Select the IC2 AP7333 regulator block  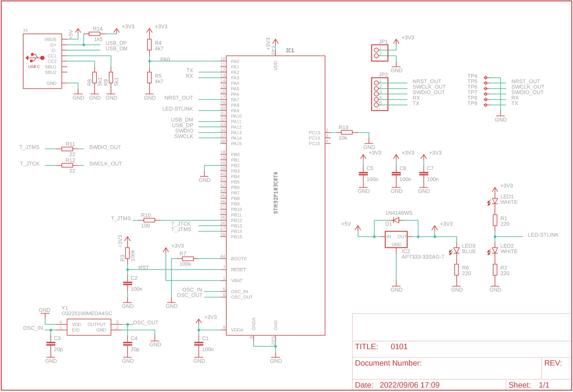click(x=396, y=239)
